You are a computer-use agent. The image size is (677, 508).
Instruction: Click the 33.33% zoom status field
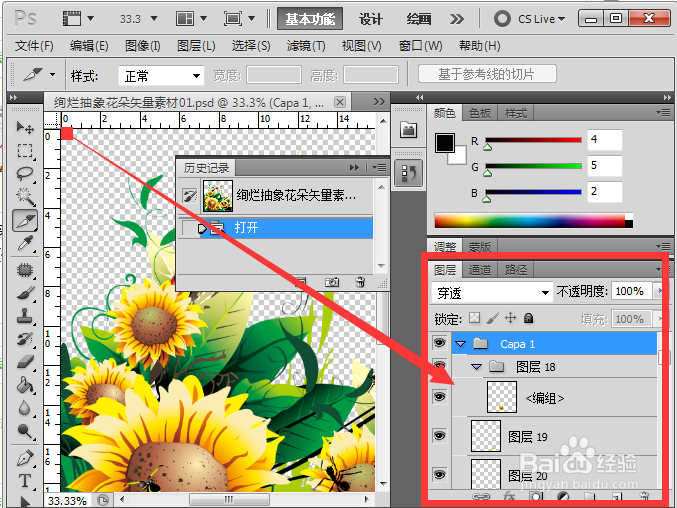(67, 501)
